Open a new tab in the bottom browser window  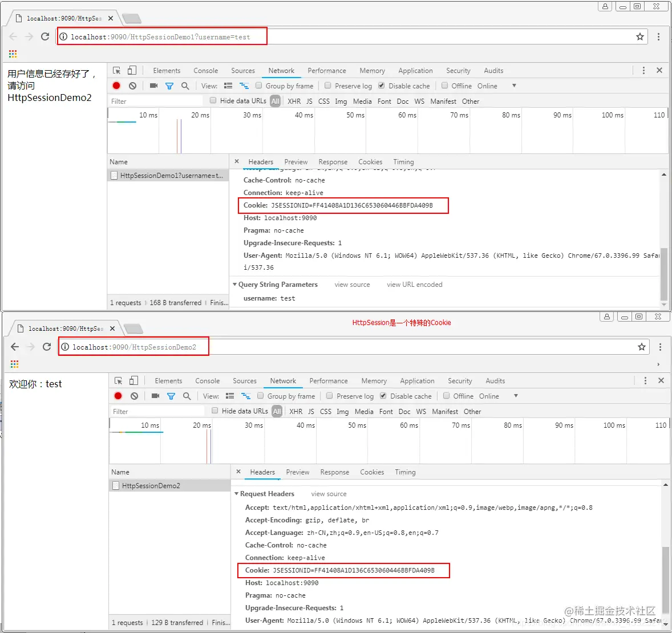[x=133, y=328]
